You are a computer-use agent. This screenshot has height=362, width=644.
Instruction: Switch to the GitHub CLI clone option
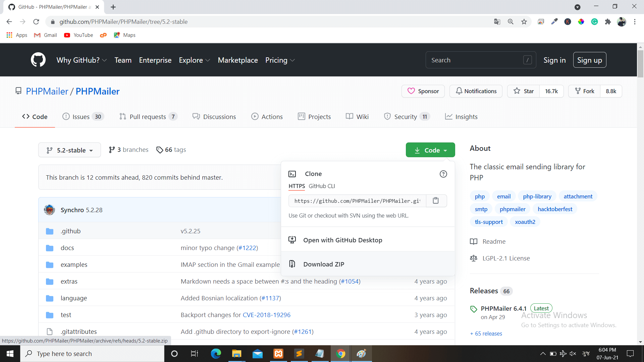click(x=322, y=186)
